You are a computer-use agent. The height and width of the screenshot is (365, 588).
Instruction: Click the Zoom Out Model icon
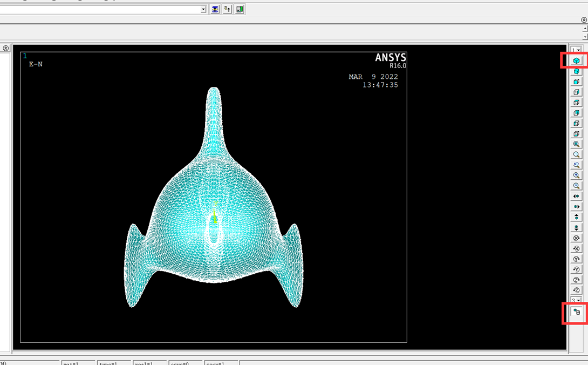point(576,186)
